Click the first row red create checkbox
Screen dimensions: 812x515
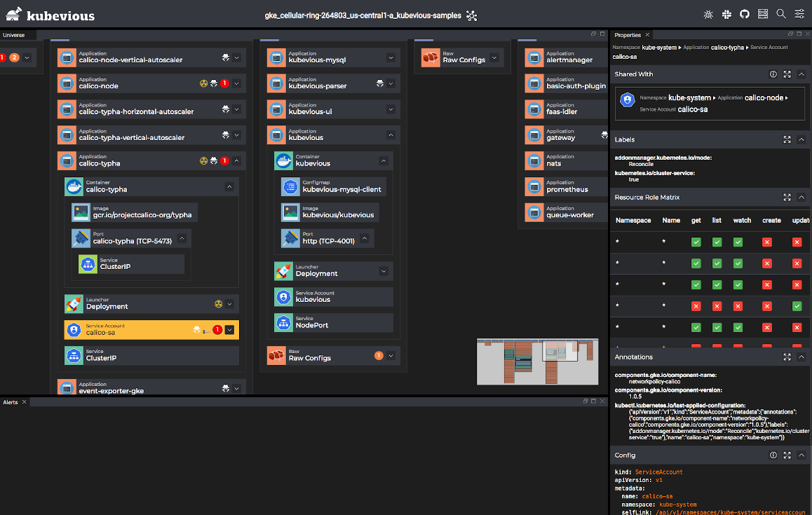click(767, 242)
